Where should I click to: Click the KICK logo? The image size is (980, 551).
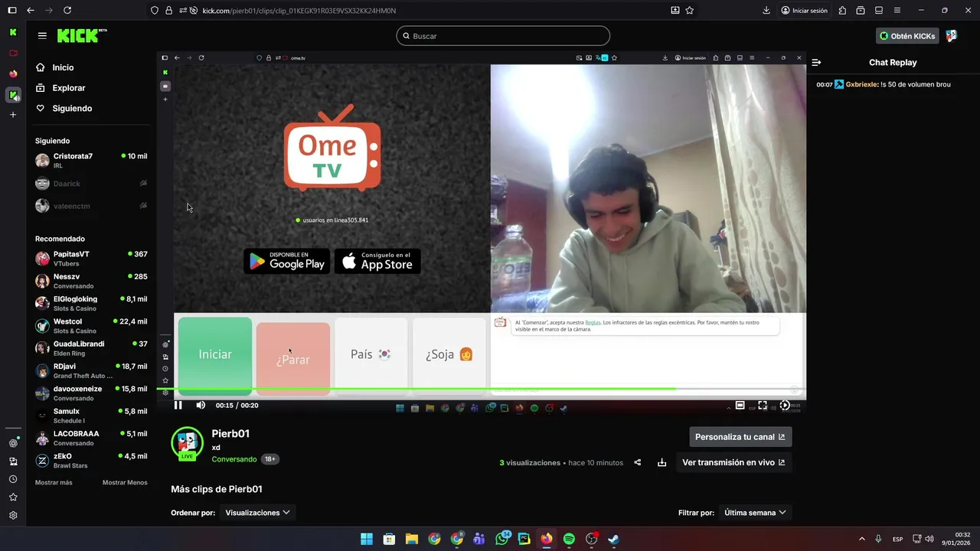click(77, 36)
